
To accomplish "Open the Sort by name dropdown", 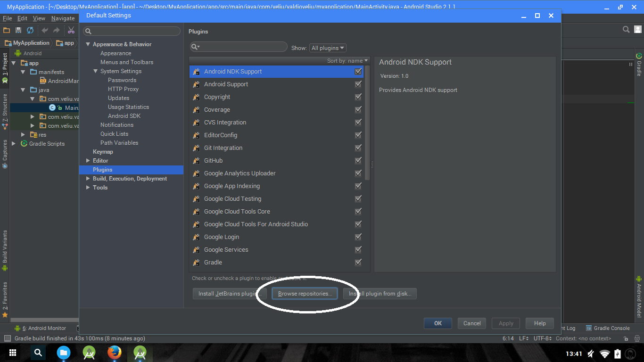I will pyautogui.click(x=347, y=61).
